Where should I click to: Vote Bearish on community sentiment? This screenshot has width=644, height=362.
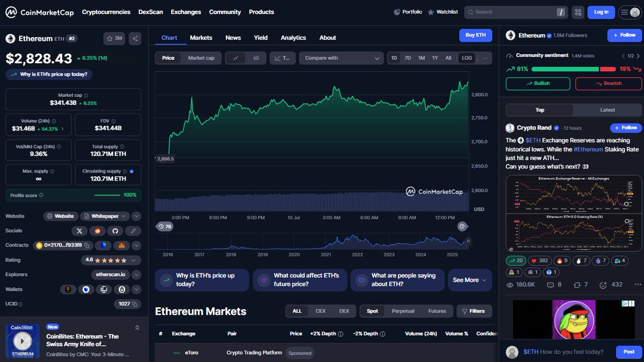tap(608, 83)
